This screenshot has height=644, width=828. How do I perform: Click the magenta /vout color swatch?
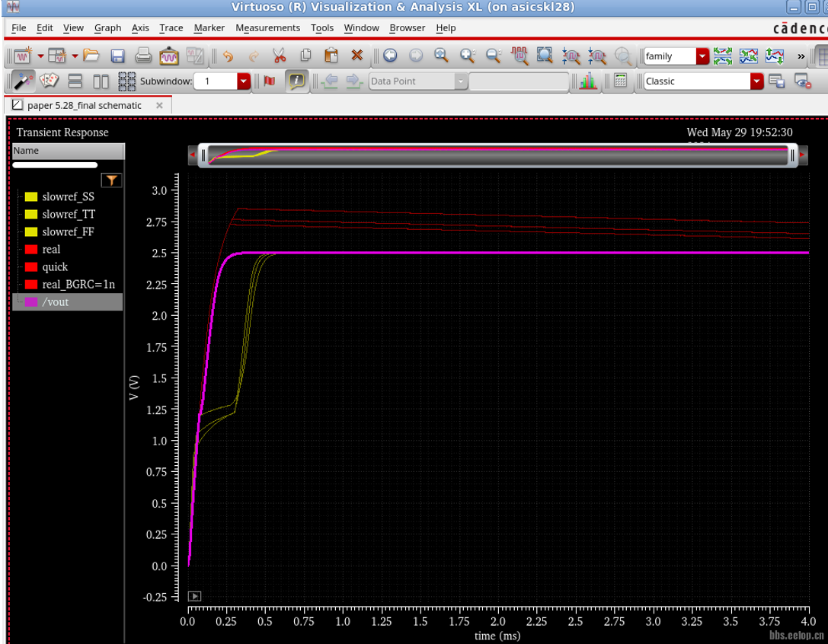31,302
